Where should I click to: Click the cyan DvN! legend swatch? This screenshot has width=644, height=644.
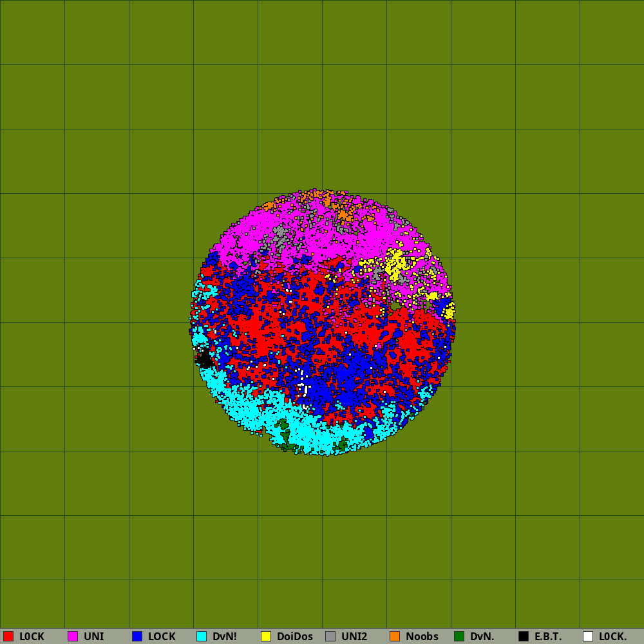[x=202, y=636]
